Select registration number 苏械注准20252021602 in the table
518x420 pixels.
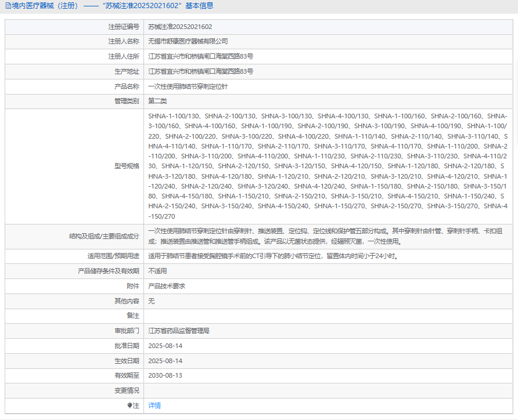180,27
